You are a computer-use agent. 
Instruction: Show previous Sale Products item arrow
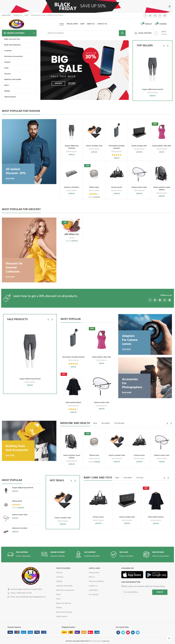48,319
